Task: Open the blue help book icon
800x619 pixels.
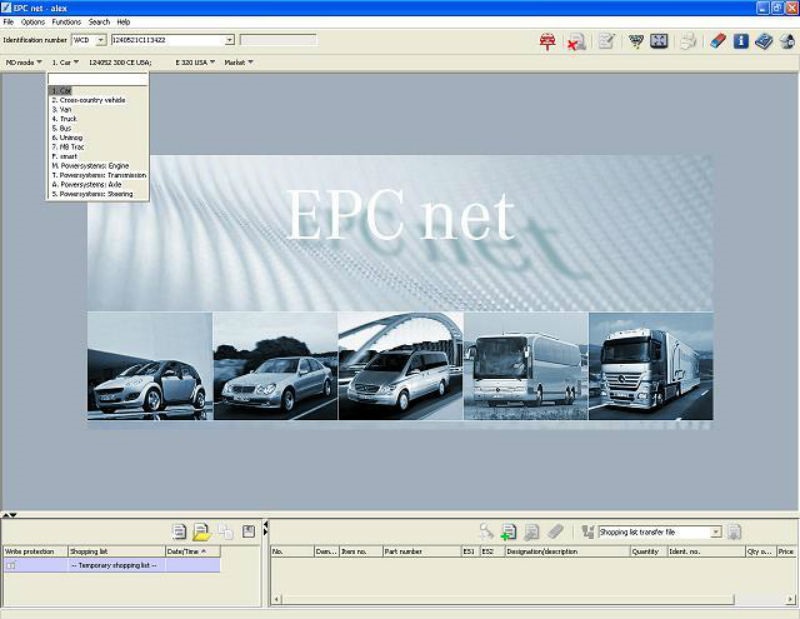Action: click(764, 41)
